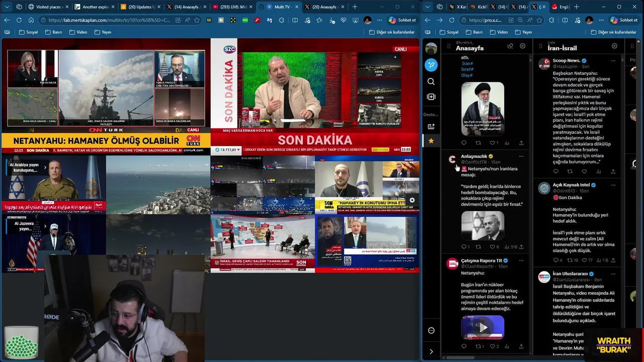Favorite the X Pro page with star
The height and width of the screenshot is (362, 644).
point(539,20)
